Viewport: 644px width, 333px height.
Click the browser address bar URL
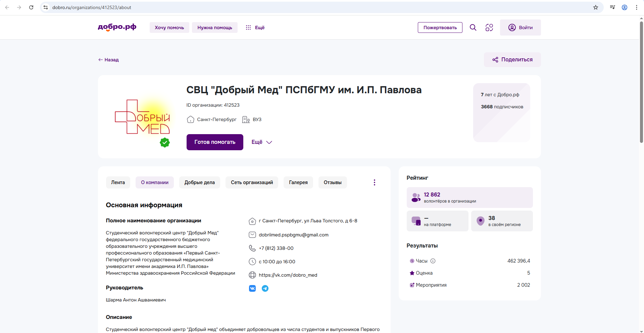(x=92, y=7)
